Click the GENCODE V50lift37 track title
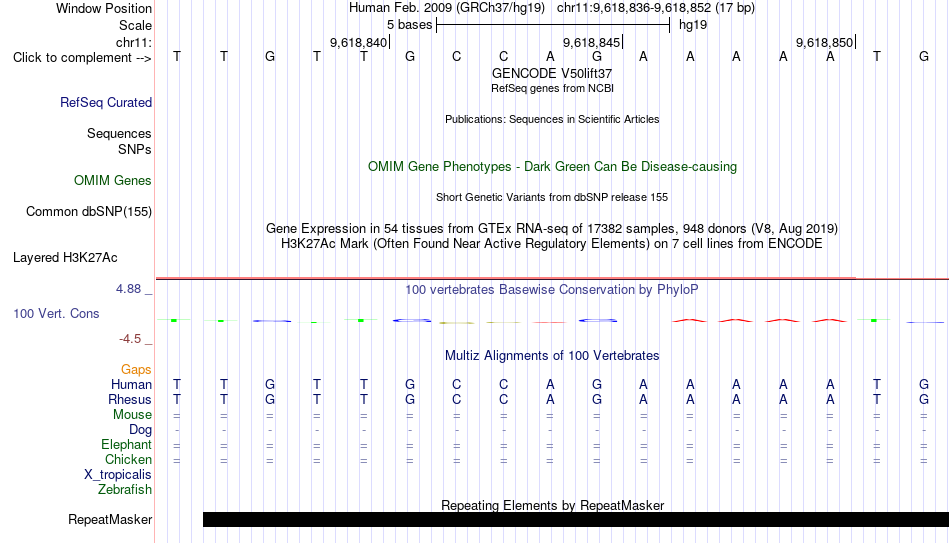The height and width of the screenshot is (543, 950). [x=552, y=73]
